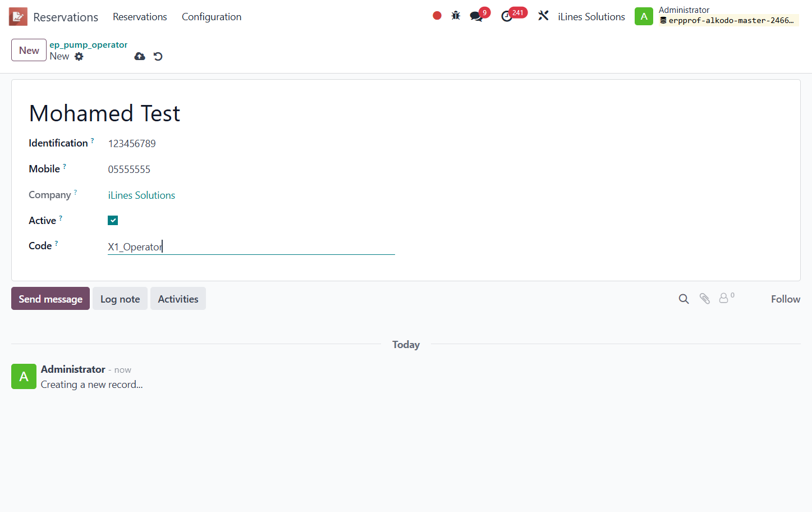Save record manually with cloud upload icon
812x512 pixels.
[x=140, y=56]
